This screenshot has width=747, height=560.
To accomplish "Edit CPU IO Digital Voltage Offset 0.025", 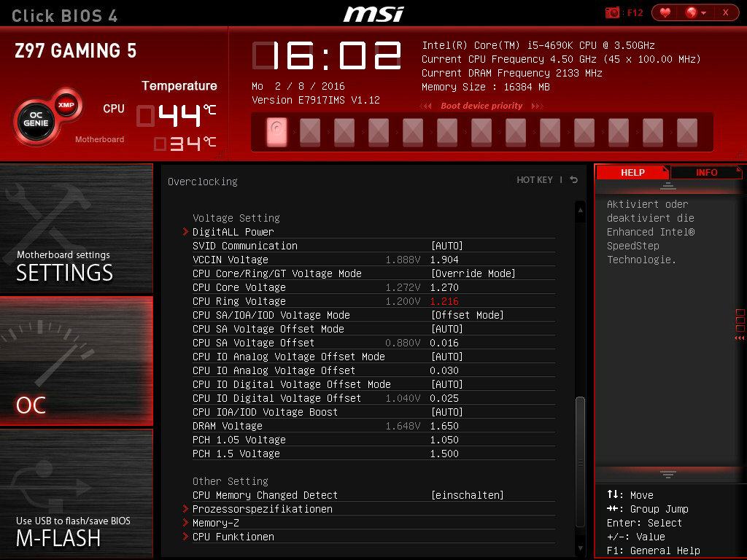I will [x=444, y=397].
